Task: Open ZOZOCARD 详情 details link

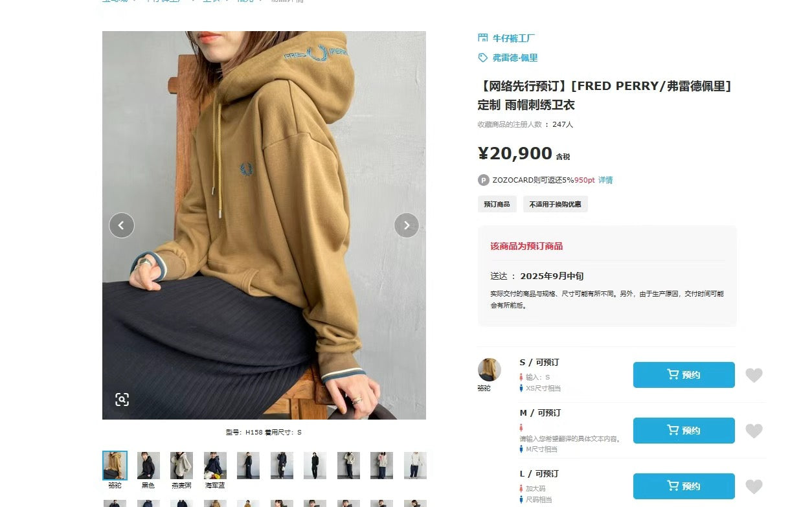Action: (x=605, y=180)
